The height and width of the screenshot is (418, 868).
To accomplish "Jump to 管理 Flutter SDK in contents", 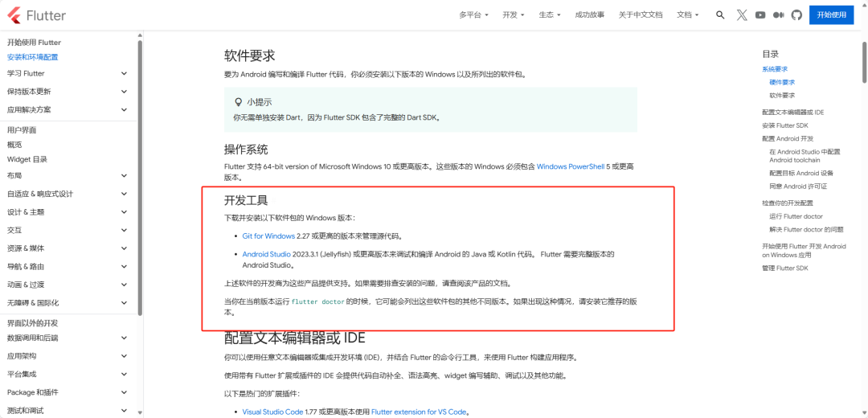I will click(x=785, y=268).
